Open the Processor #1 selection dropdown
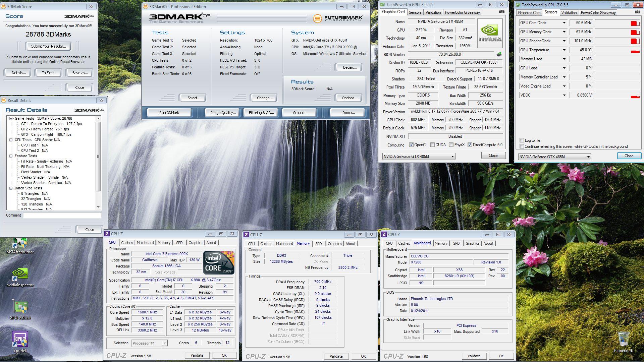The width and height of the screenshot is (644, 362). [149, 343]
